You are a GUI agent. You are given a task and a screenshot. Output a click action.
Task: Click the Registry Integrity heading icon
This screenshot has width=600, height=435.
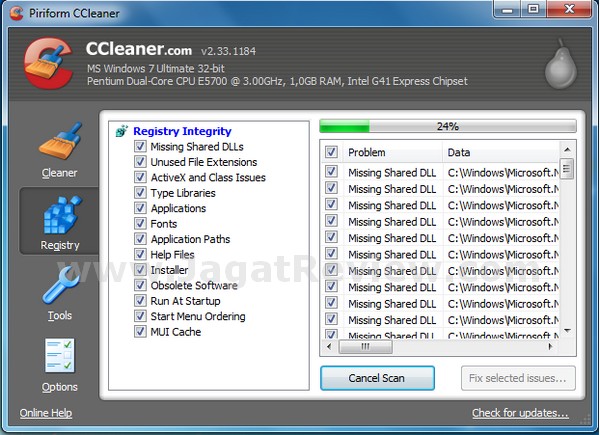(x=122, y=131)
